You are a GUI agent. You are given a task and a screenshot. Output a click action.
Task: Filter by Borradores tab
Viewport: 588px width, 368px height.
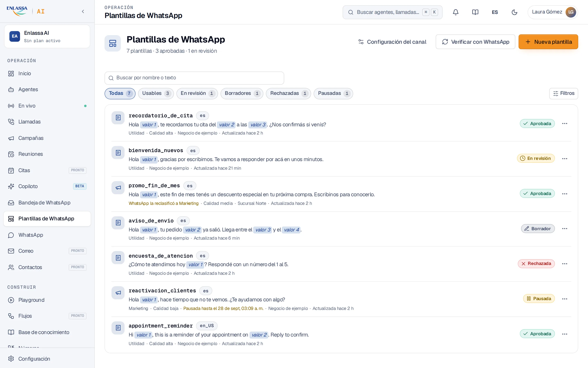click(x=242, y=93)
